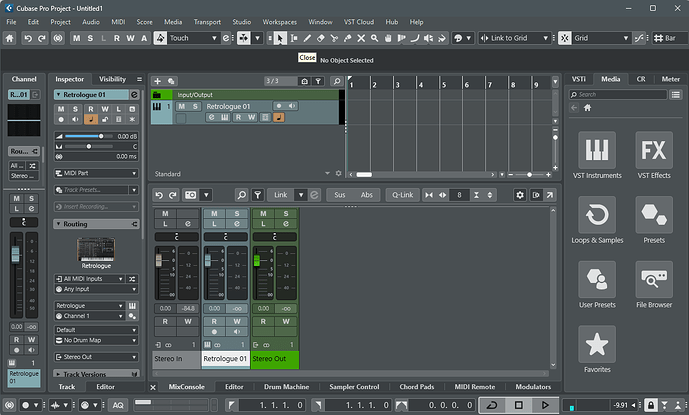Screen dimensions: 689x415
Task: Open the Studio menu
Action: pos(242,22)
